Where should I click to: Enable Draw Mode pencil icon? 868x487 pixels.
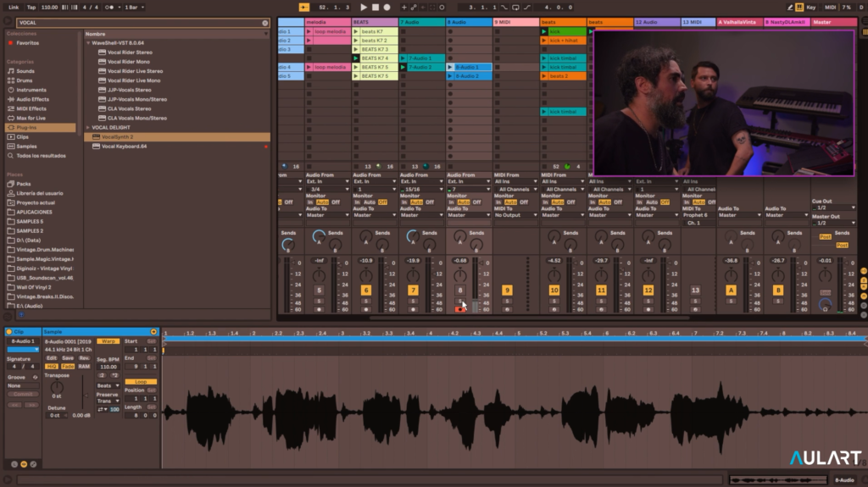click(790, 7)
